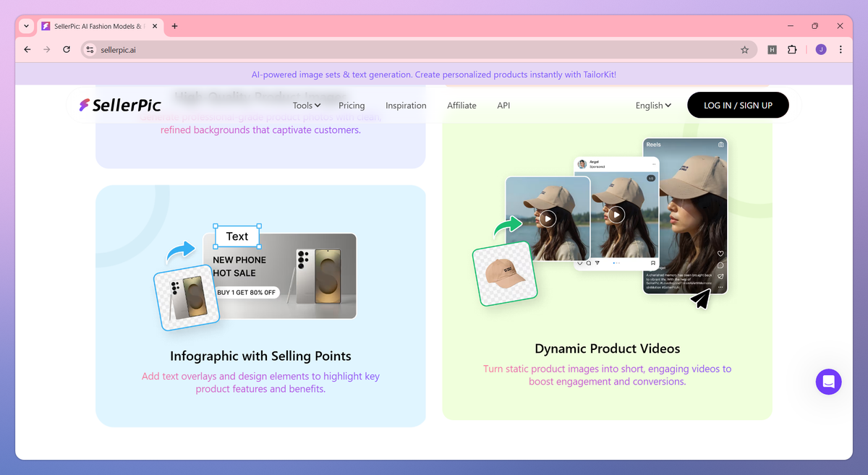Click the profile avatar in the toolbar
This screenshot has height=475, width=868.
[x=821, y=50]
